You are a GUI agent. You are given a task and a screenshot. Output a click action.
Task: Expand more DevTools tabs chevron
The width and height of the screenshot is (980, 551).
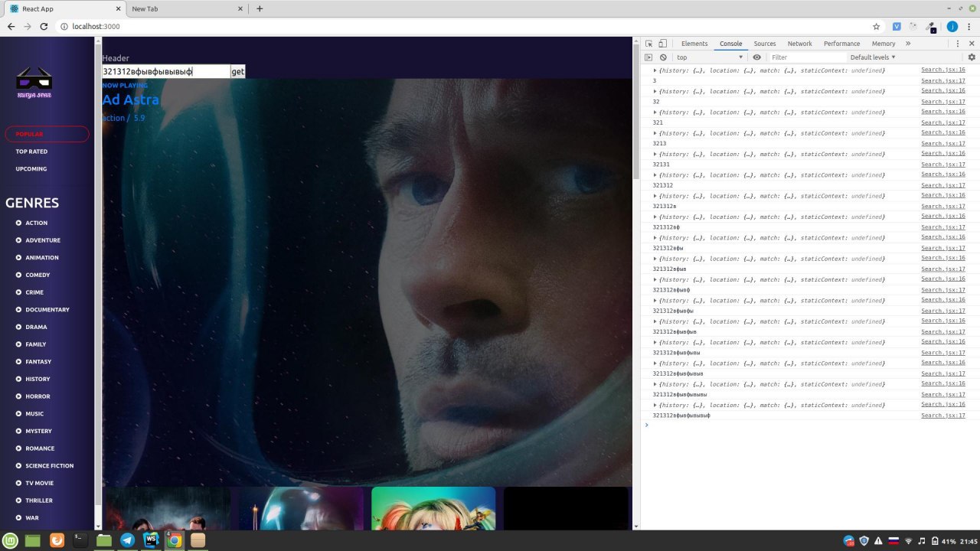pos(908,44)
